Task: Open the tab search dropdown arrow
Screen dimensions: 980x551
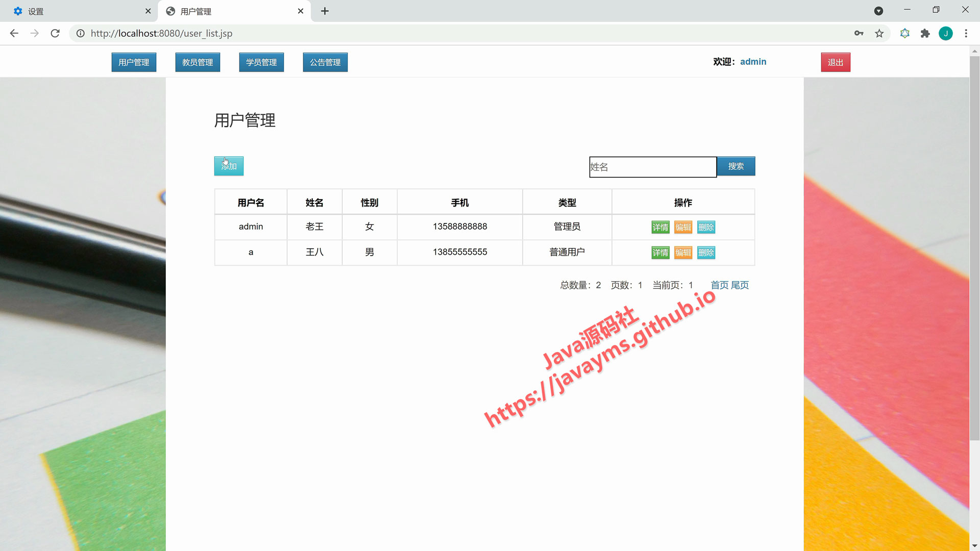Action: 878,11
